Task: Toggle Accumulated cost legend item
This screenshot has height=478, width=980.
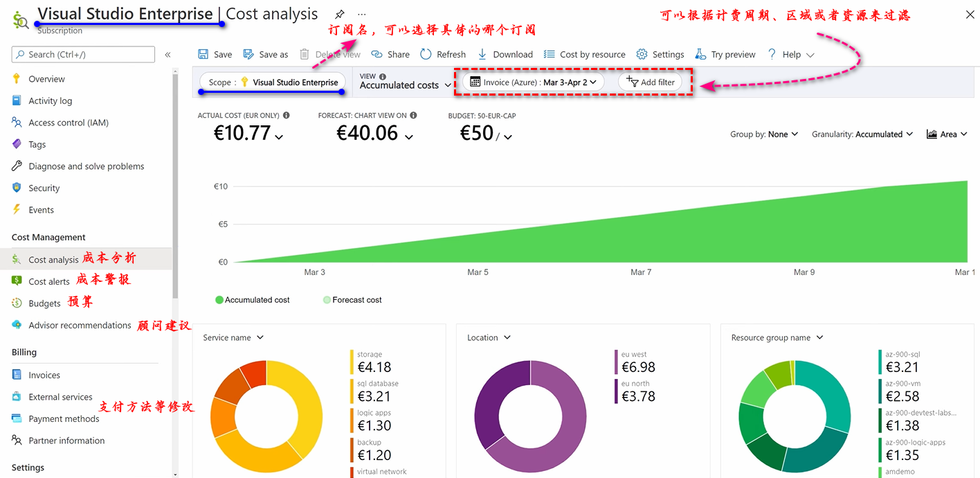Action: click(253, 300)
